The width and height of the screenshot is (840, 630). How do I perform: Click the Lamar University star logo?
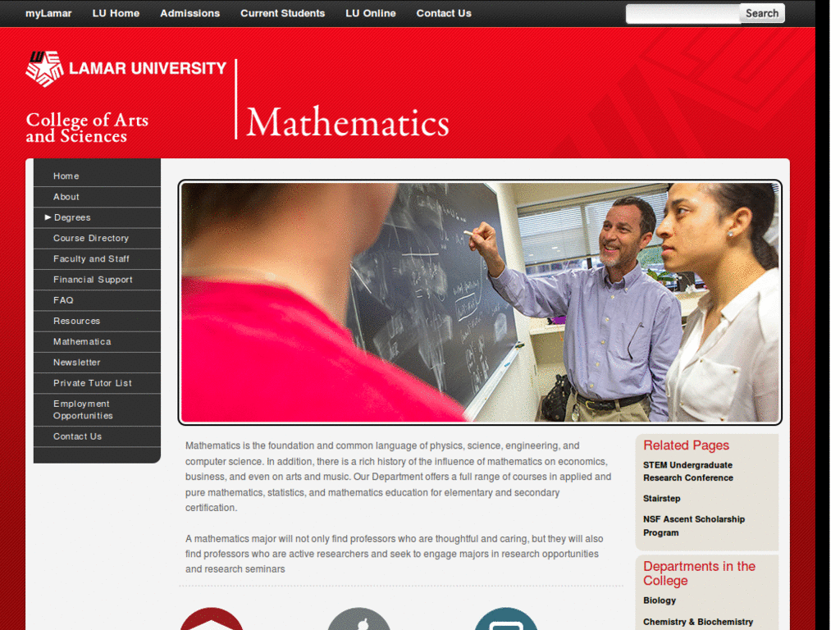(45, 69)
